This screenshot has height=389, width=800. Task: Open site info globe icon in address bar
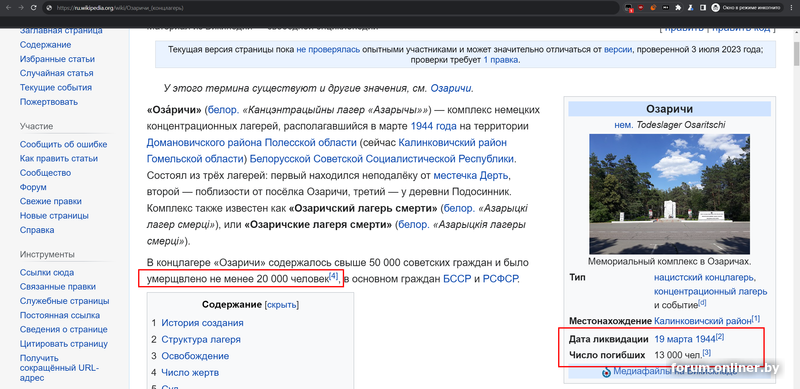point(49,8)
